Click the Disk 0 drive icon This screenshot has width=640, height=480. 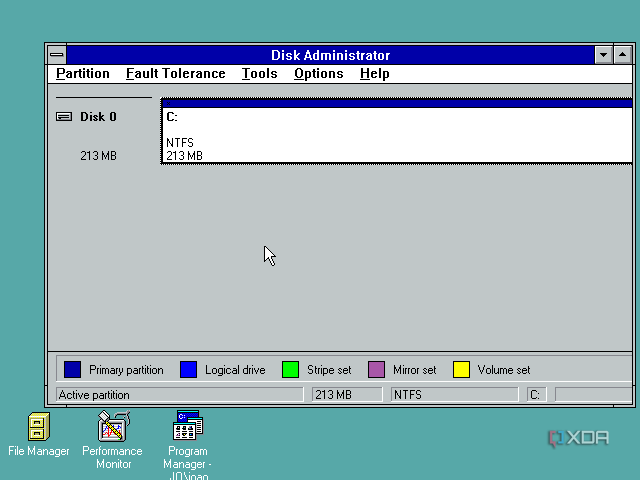64,117
